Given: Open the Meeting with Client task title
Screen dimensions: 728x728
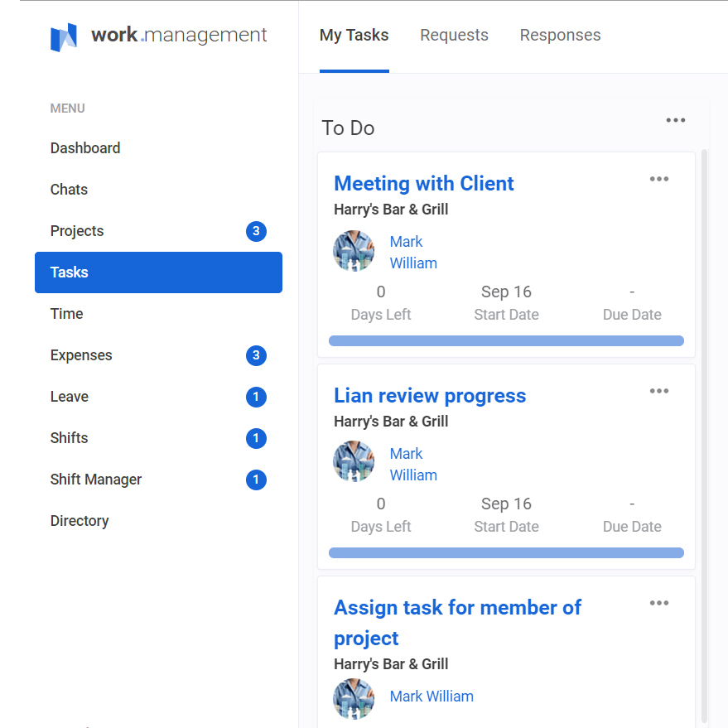Looking at the screenshot, I should [x=423, y=184].
